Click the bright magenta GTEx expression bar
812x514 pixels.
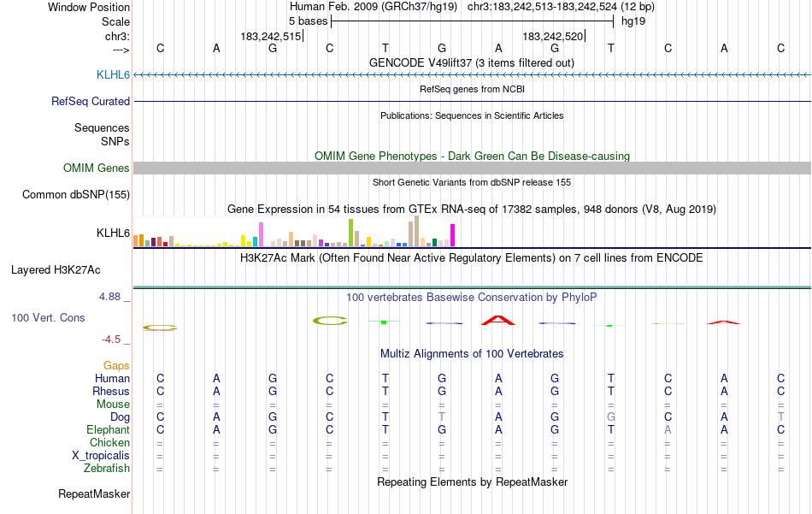point(453,235)
